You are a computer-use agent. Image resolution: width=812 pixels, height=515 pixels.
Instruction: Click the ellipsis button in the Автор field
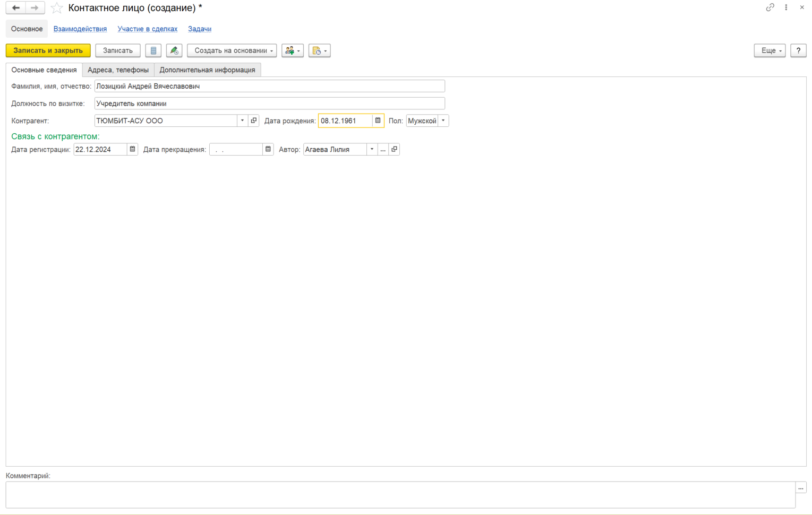pos(383,149)
